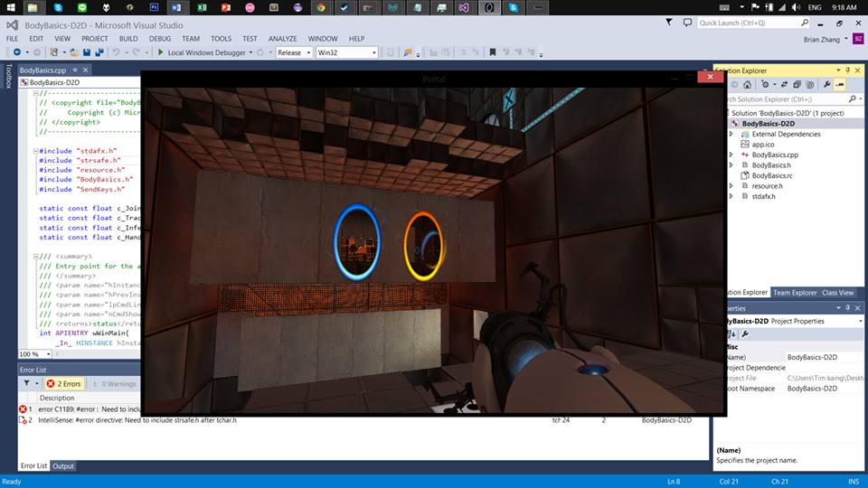This screenshot has height=488, width=868.
Task: Sync with active document in Solution Explorer
Action: [x=784, y=85]
